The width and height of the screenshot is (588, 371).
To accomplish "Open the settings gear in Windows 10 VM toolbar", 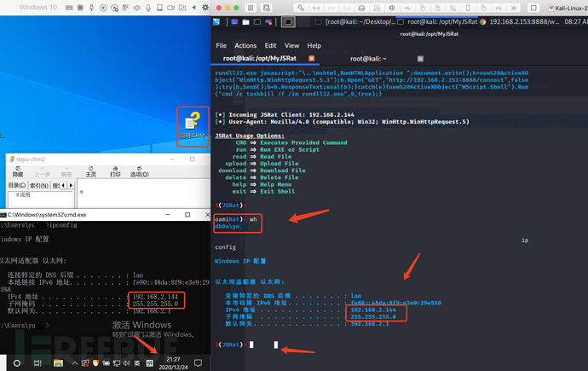I will pos(205,8).
